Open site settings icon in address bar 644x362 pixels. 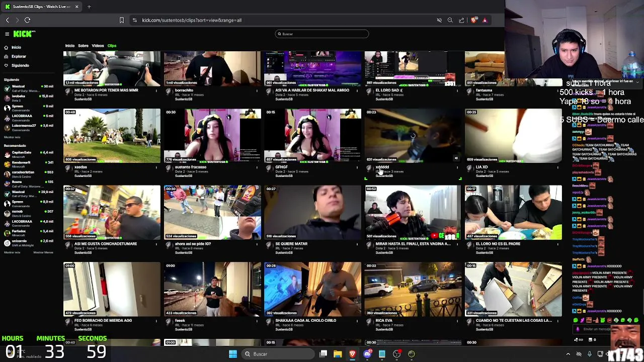pos(134,20)
